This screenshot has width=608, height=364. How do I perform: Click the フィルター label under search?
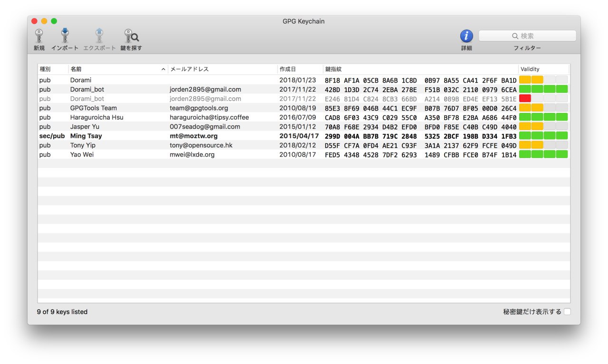(527, 48)
